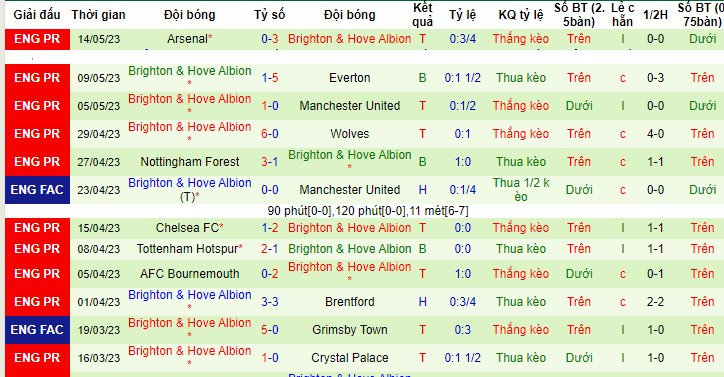Select the AFC Bournemouth team link

click(x=190, y=274)
